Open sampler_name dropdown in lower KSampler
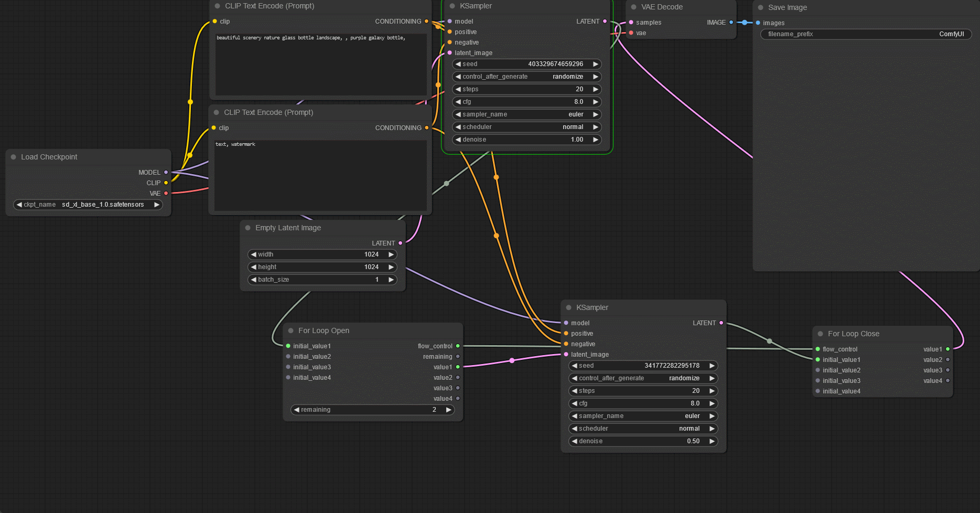 click(643, 416)
